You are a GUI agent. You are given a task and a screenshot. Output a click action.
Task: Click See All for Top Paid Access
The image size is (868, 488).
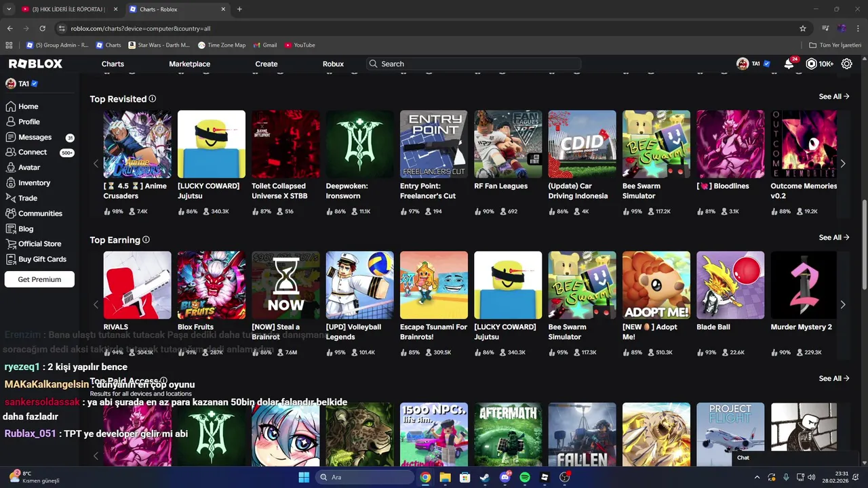(x=834, y=379)
